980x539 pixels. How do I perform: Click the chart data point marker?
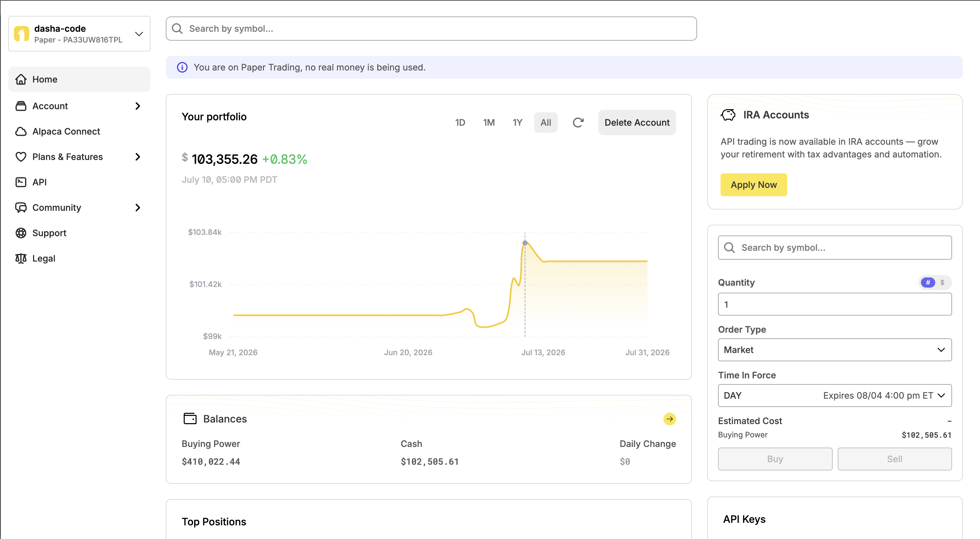pos(525,243)
